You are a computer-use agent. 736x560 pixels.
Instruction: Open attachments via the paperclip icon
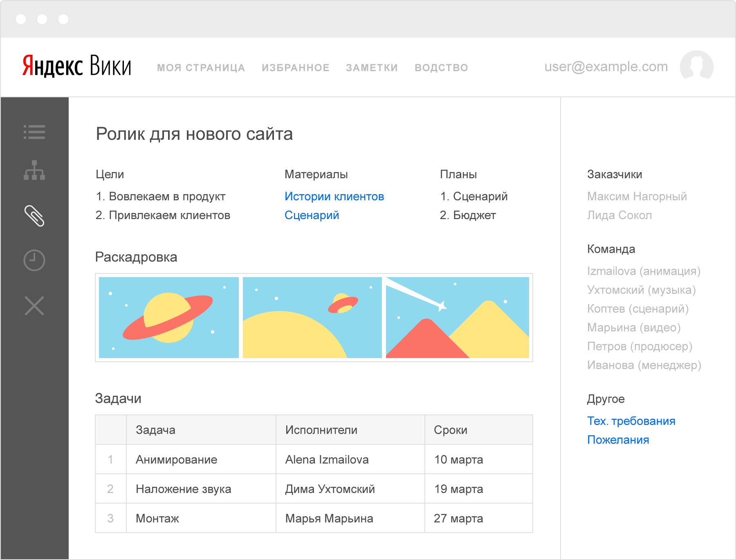[x=35, y=216]
